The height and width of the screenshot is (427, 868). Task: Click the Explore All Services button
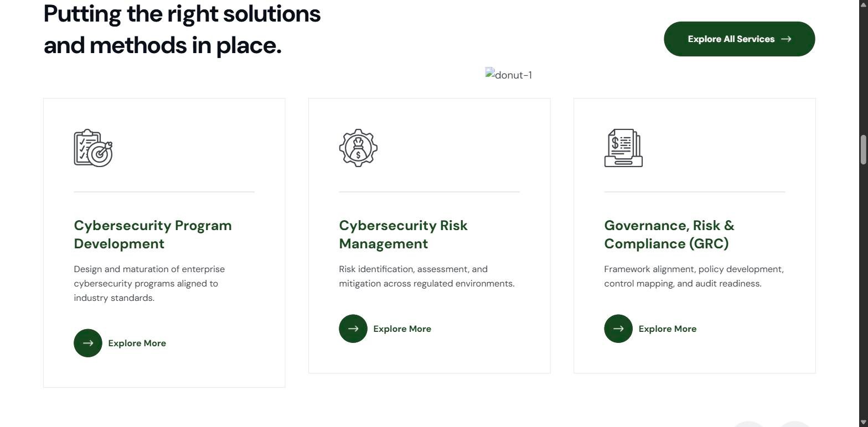740,39
